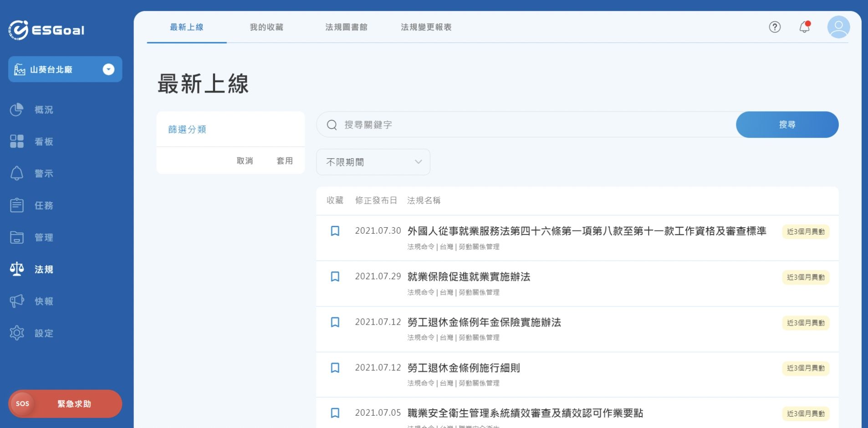Image resolution: width=868 pixels, height=428 pixels.
Task: Click the date 2021.07.30
Action: pyautogui.click(x=378, y=231)
